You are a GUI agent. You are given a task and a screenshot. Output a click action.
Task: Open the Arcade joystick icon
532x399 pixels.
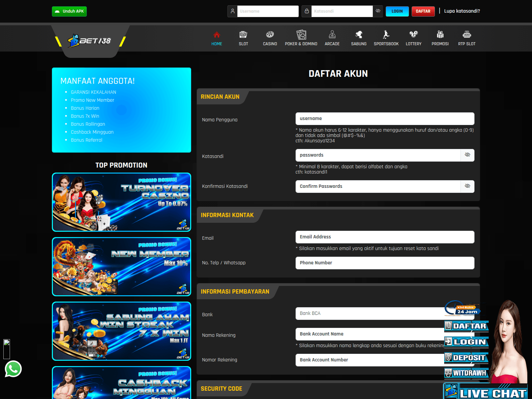[x=332, y=35]
